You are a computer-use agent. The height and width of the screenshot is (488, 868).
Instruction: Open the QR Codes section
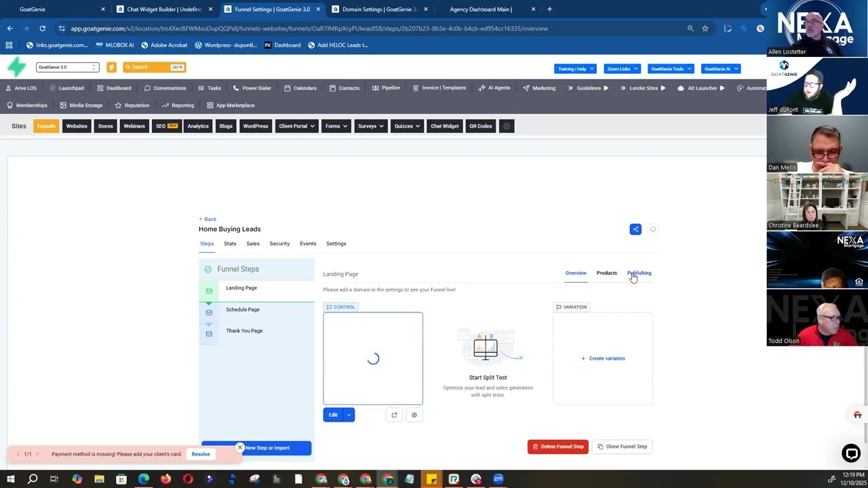click(x=480, y=126)
